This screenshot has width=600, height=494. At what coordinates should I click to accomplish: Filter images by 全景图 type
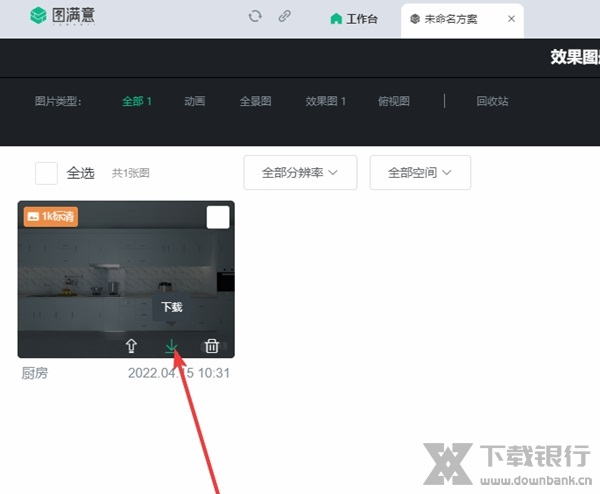coord(255,101)
